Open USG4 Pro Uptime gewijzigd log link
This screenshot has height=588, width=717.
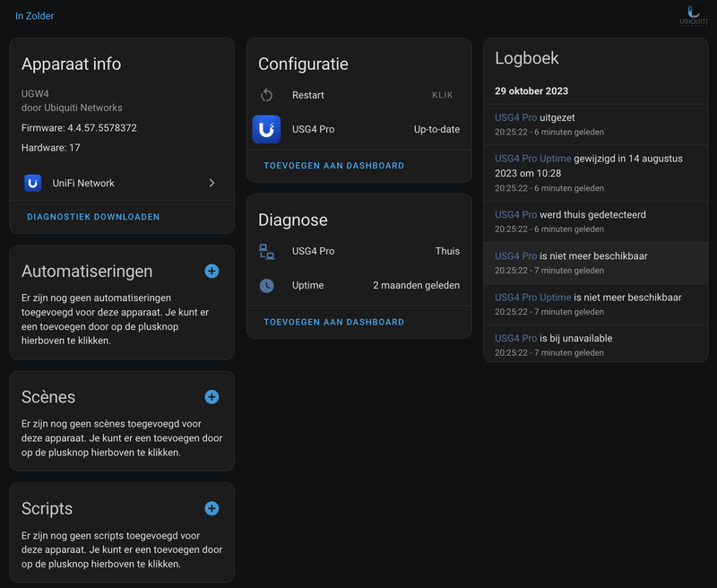point(532,159)
